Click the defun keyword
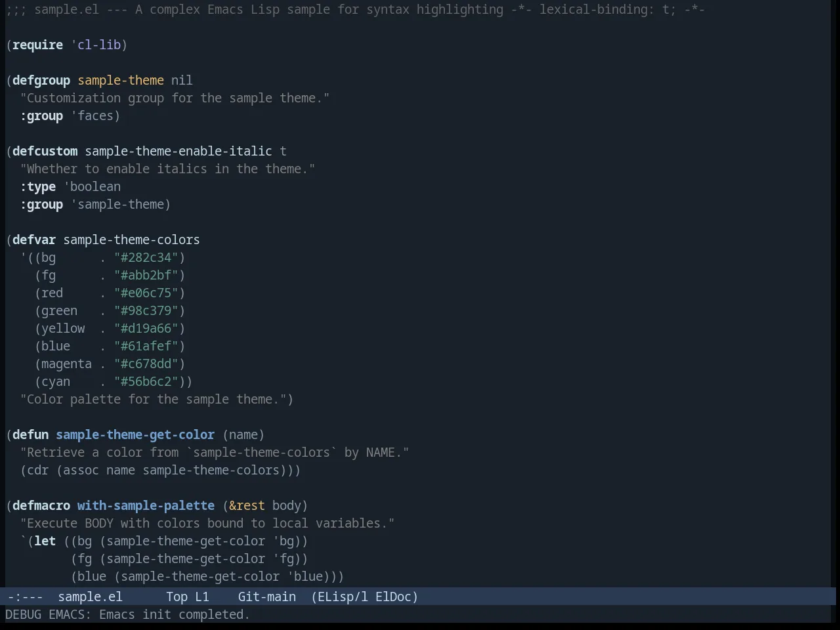Screen dimensions: 840x630 point(31,434)
